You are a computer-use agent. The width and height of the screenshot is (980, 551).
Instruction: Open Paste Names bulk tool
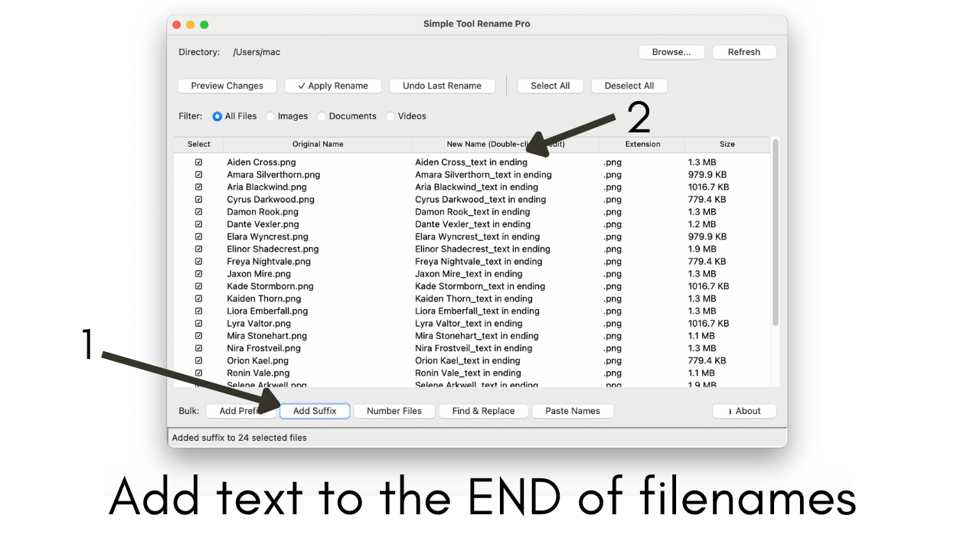pos(573,411)
